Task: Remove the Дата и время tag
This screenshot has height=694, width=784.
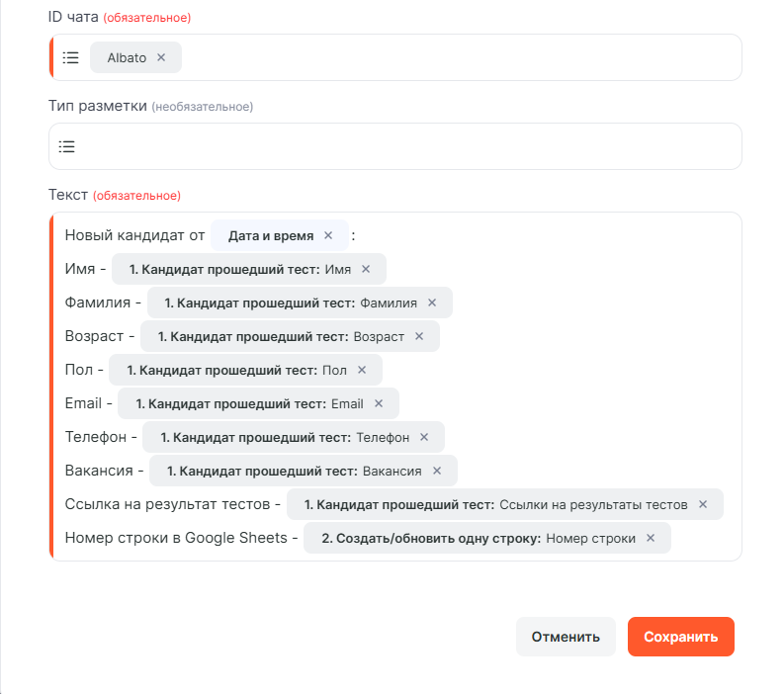Action: (x=328, y=236)
